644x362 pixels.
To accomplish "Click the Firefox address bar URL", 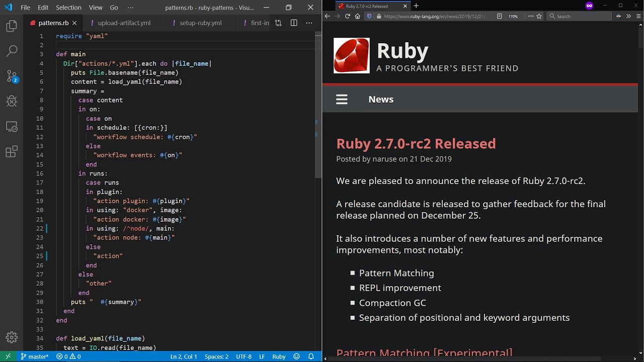I will coord(435,16).
